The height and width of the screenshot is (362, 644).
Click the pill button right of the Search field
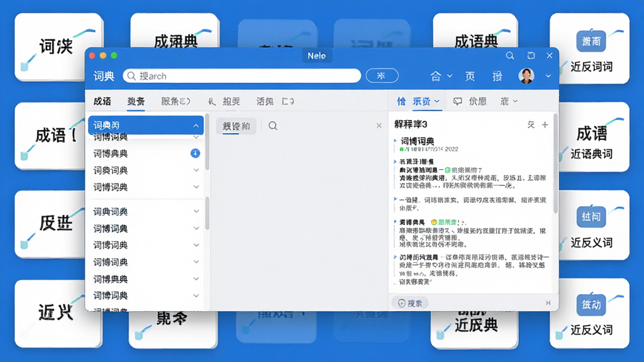pyautogui.click(x=382, y=76)
